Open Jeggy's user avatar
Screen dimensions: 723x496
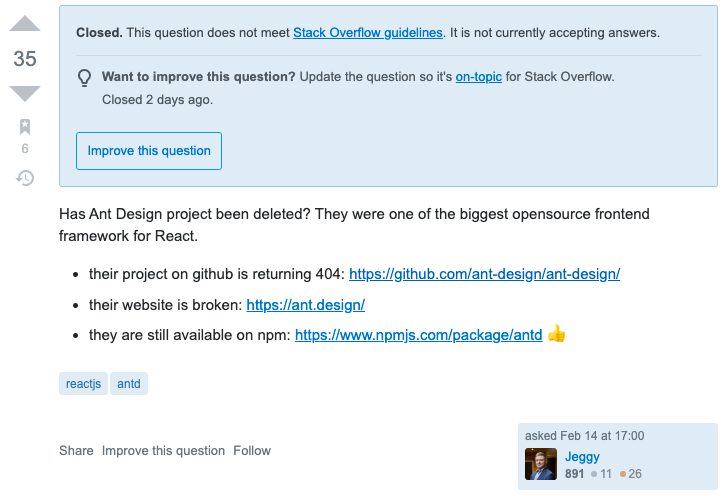541,465
